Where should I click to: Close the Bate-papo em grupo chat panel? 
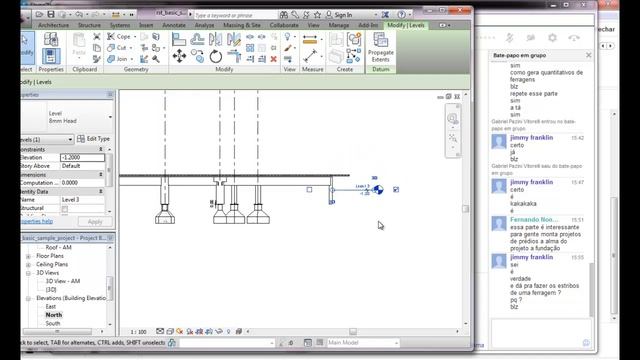point(589,55)
